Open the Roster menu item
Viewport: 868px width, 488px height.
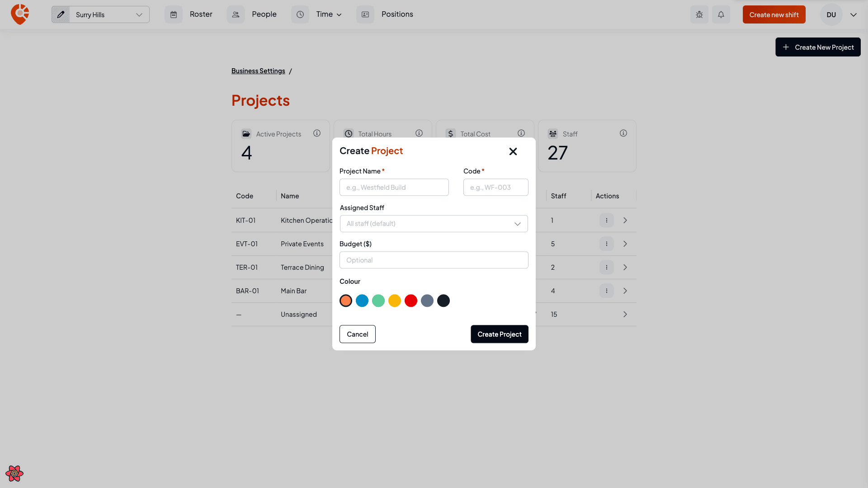point(201,14)
